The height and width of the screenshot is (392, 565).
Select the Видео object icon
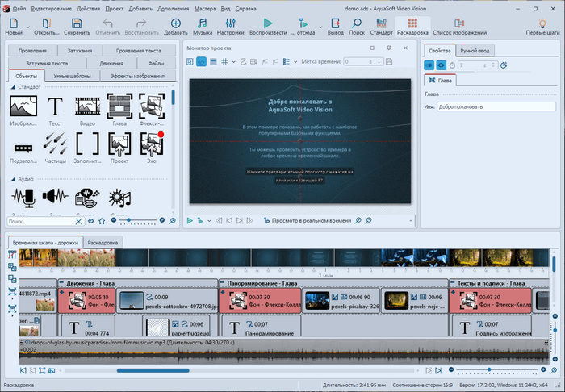coord(88,108)
